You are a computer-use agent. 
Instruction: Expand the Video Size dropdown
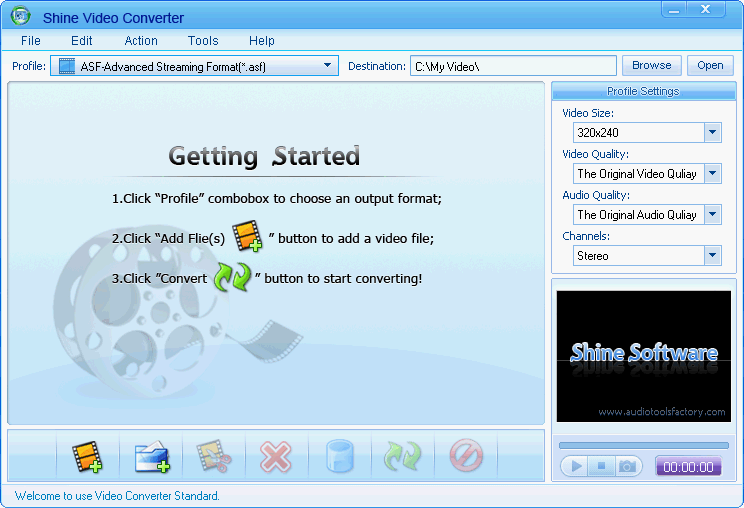coord(712,132)
